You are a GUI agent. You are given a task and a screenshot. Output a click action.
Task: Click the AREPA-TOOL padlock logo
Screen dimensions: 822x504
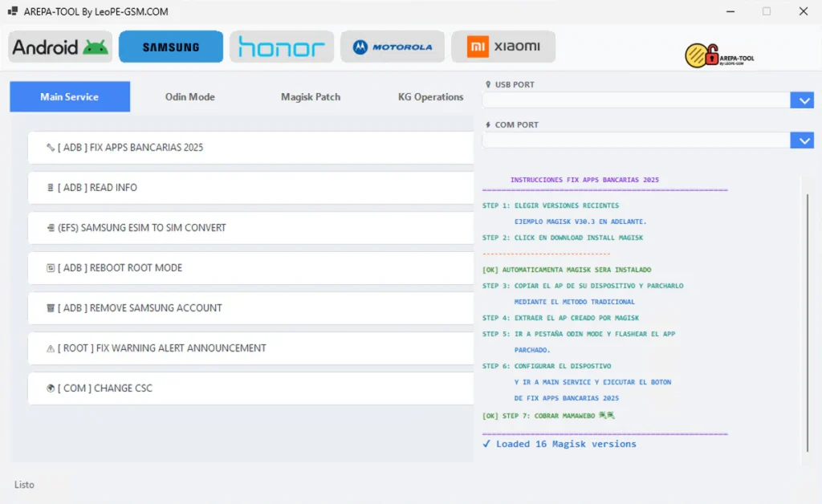pos(718,55)
